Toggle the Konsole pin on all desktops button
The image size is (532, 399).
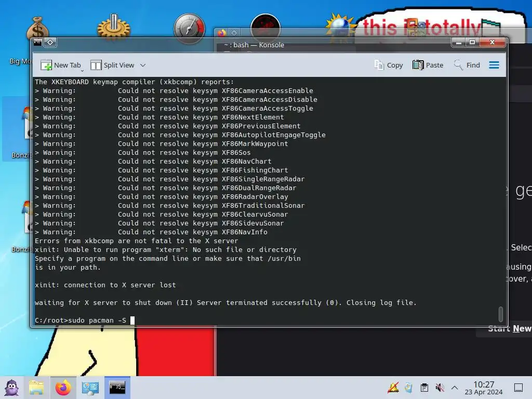pyautogui.click(x=50, y=42)
